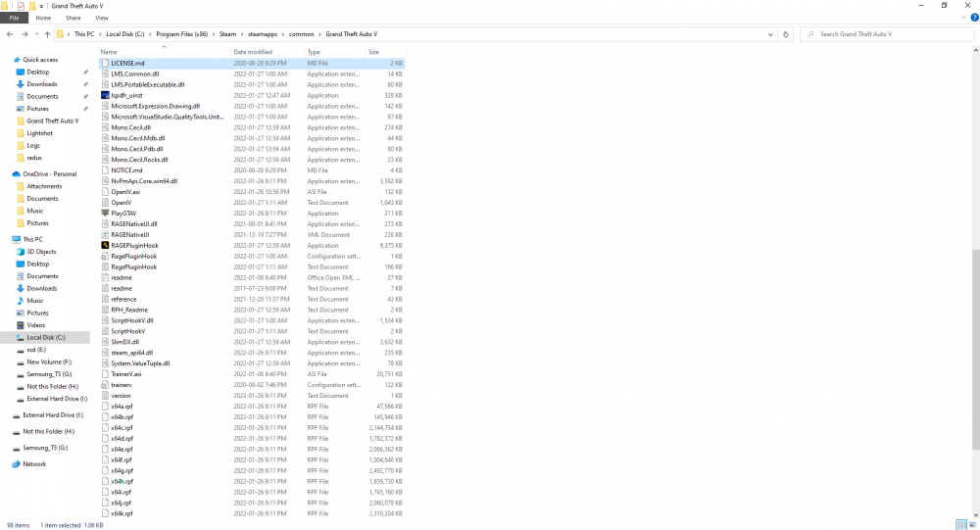Click the OneDrive - Personal cloud icon
The image size is (980, 530).
click(x=17, y=174)
